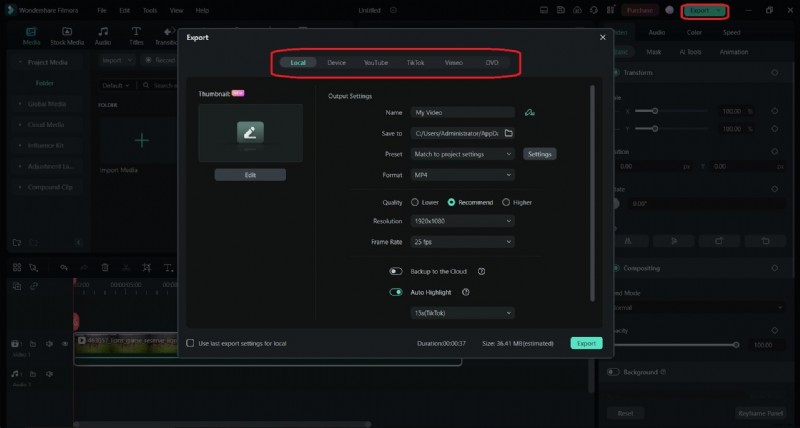Open the Preset dropdown
The width and height of the screenshot is (800, 428).
462,154
